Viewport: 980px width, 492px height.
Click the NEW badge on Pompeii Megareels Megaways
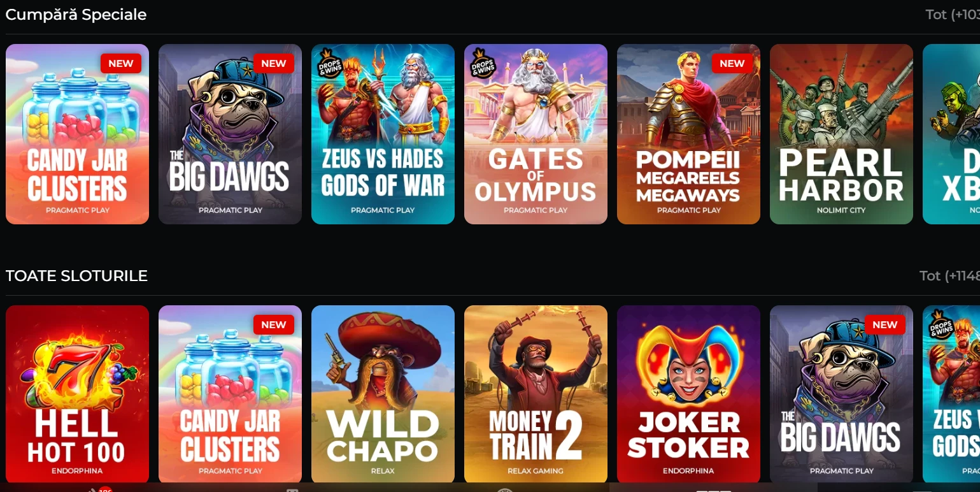click(x=732, y=63)
